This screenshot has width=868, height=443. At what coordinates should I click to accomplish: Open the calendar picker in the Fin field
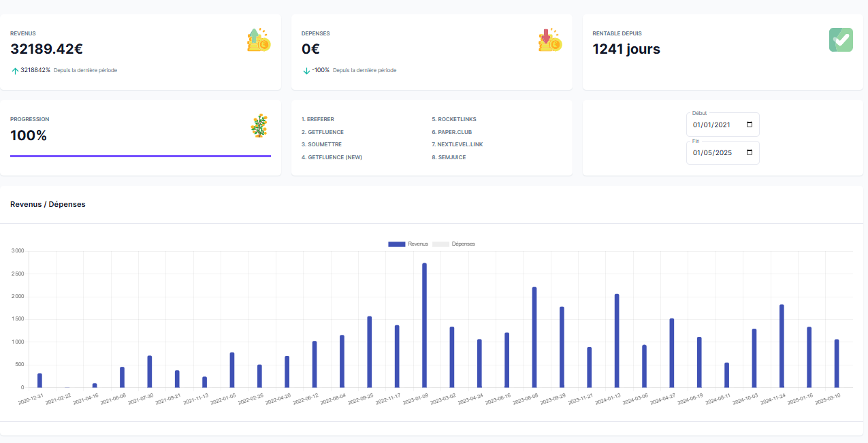[750, 152]
